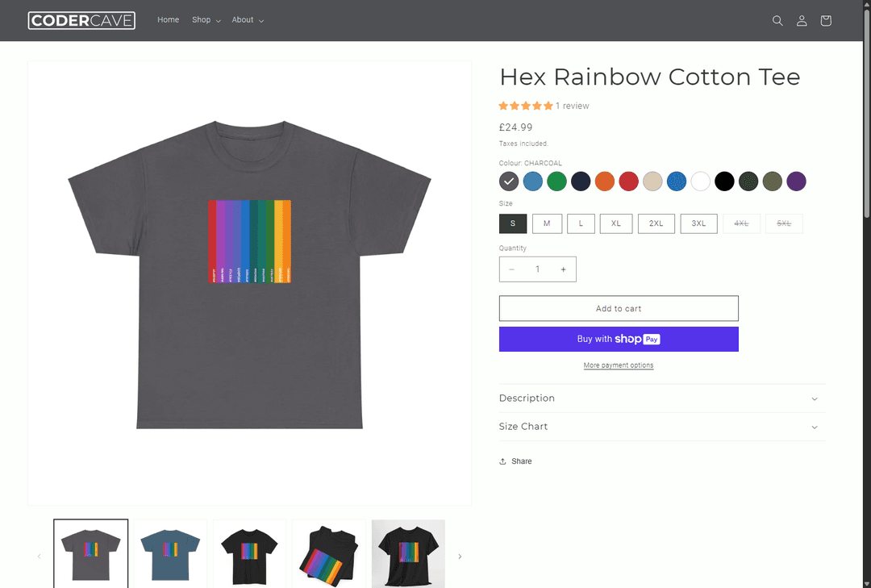This screenshot has width=871, height=588.
Task: Select size M option
Action: pyautogui.click(x=547, y=223)
